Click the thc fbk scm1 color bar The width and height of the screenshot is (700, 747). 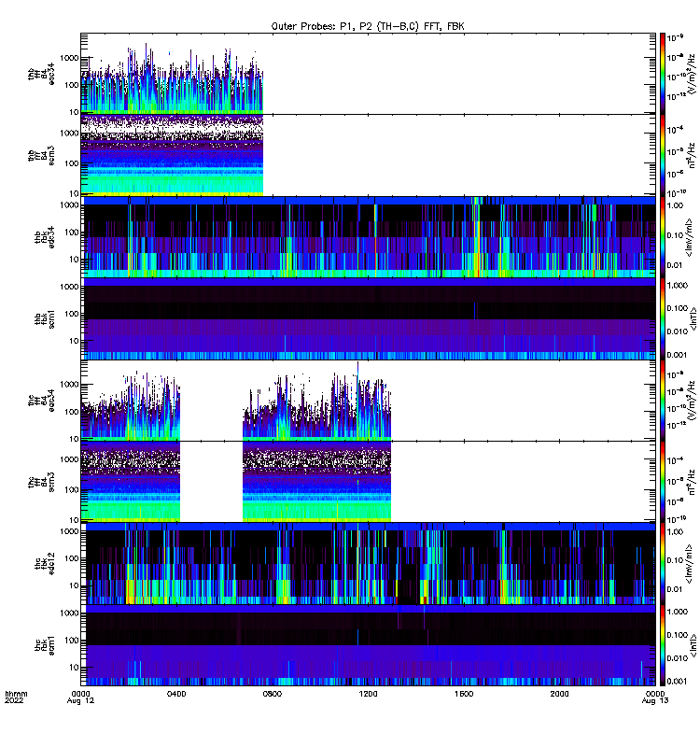(x=663, y=645)
